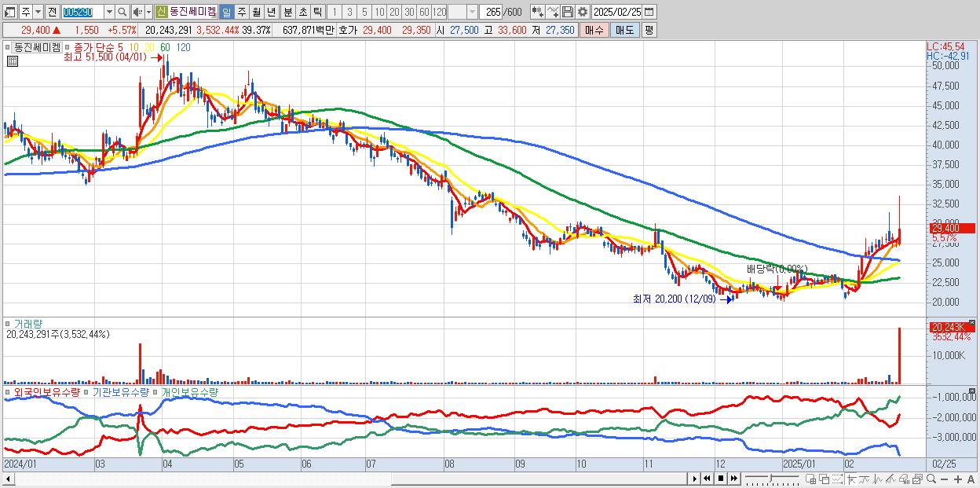Viewport: 980px width, 488px height.
Task: Click the 평 button
Action: (649, 30)
